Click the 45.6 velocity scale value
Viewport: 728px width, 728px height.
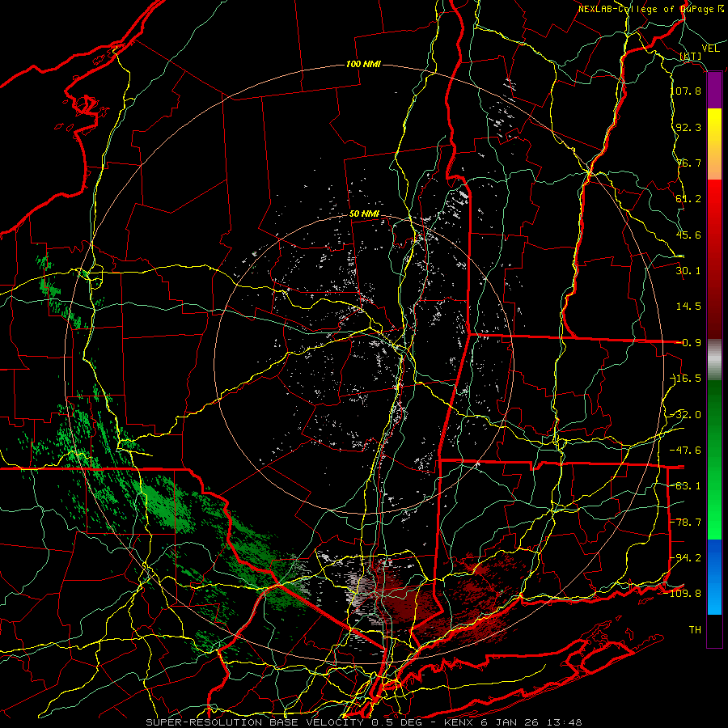(688, 235)
